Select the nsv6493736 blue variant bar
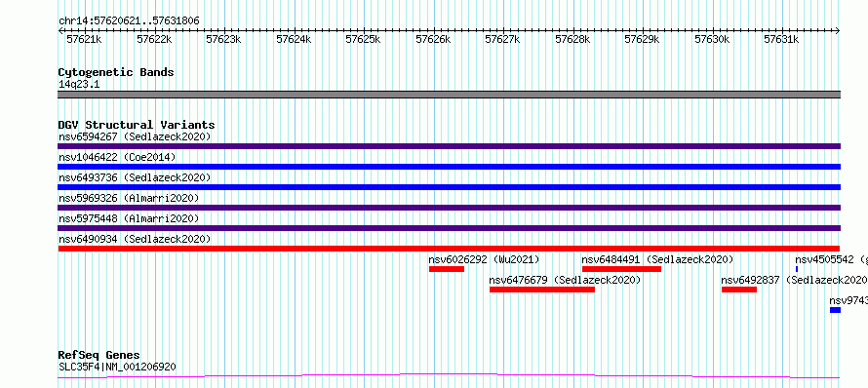This screenshot has width=868, height=388. click(x=449, y=187)
